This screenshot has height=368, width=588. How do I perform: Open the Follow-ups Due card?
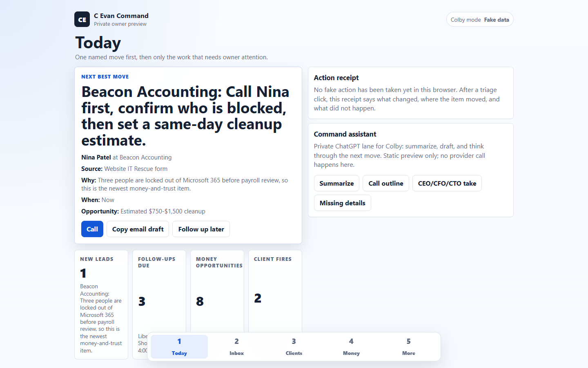[x=159, y=291]
